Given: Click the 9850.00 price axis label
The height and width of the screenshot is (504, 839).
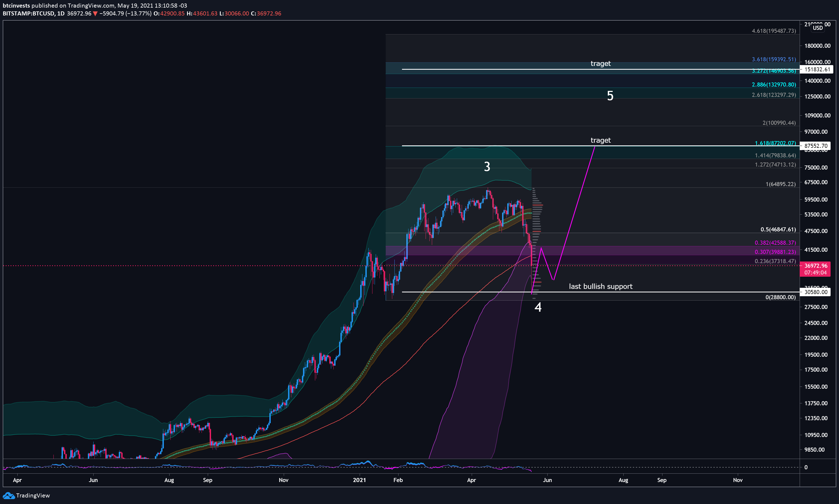Looking at the screenshot, I should pos(815,450).
